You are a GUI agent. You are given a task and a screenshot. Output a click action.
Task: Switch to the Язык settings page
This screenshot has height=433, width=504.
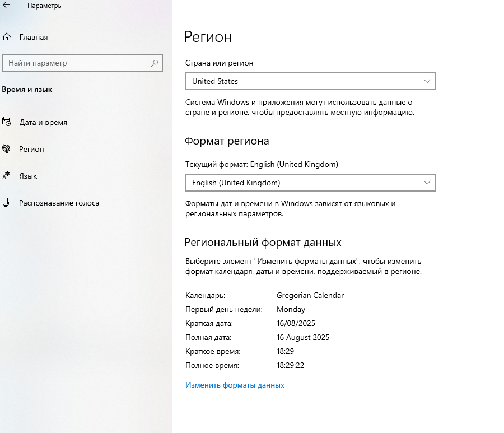click(x=28, y=176)
